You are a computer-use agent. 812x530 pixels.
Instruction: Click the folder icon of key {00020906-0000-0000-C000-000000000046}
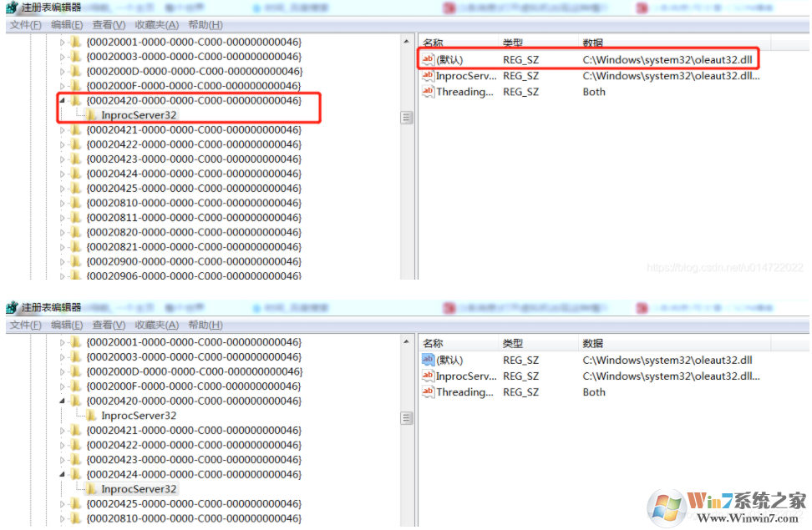[75, 276]
